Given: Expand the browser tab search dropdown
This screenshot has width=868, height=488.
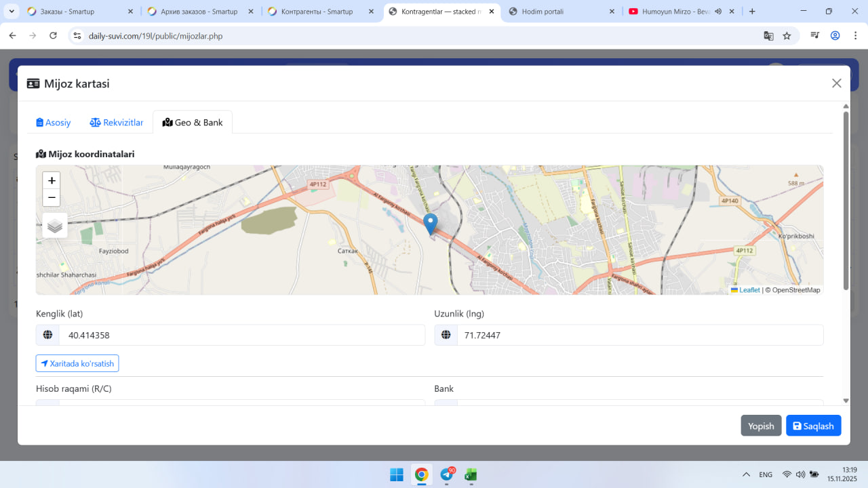Looking at the screenshot, I should pos(12,12).
